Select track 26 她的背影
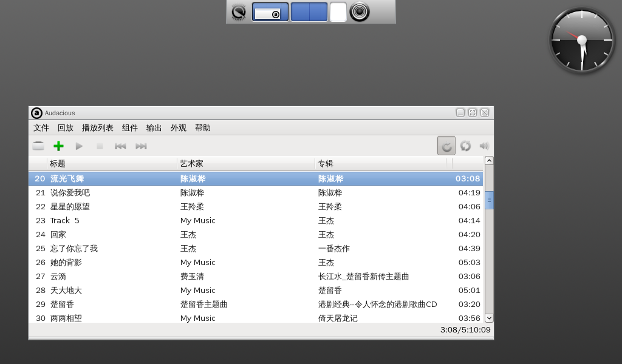Screen dimensions: 622x364 (256, 262)
